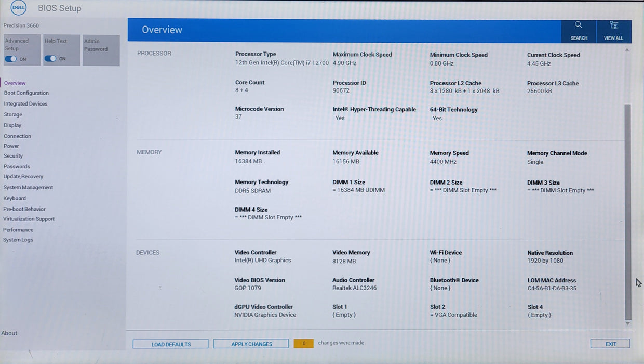This screenshot has width=644, height=364.
Task: Click the About link
Action: pos(9,333)
